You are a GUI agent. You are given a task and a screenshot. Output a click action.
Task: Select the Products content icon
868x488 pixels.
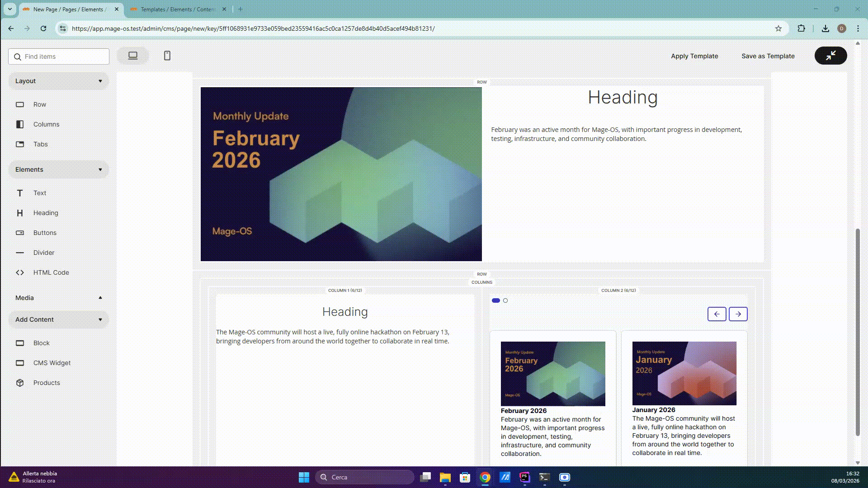pos(20,383)
